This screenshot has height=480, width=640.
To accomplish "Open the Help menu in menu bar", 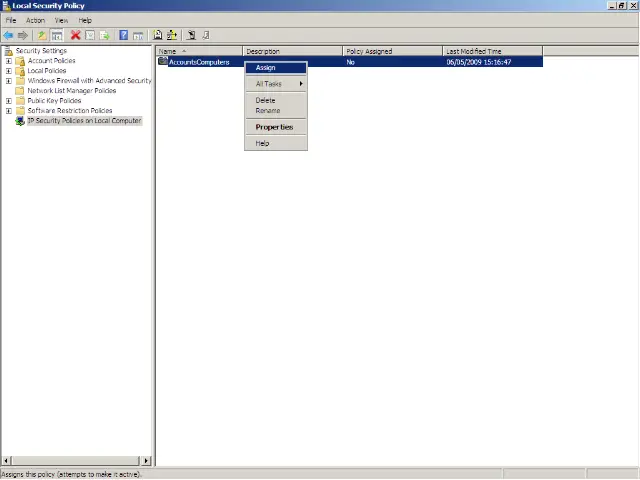I will point(85,20).
